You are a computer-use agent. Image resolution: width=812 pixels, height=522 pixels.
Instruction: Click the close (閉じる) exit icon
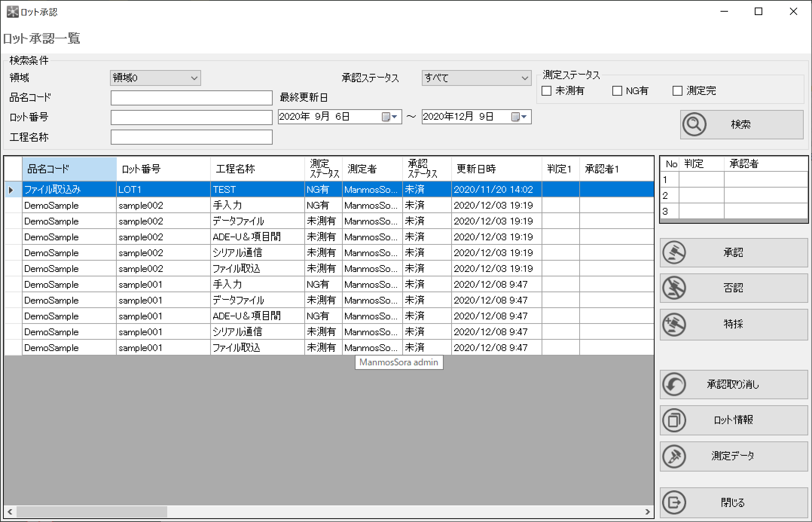(x=674, y=502)
